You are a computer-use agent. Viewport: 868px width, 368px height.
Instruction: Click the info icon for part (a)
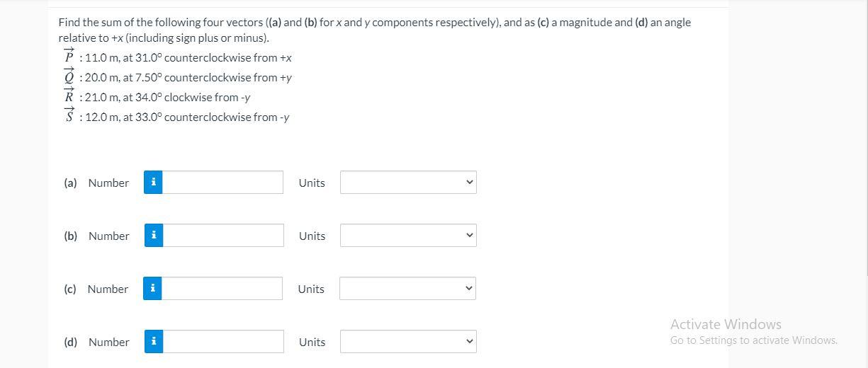tap(154, 183)
